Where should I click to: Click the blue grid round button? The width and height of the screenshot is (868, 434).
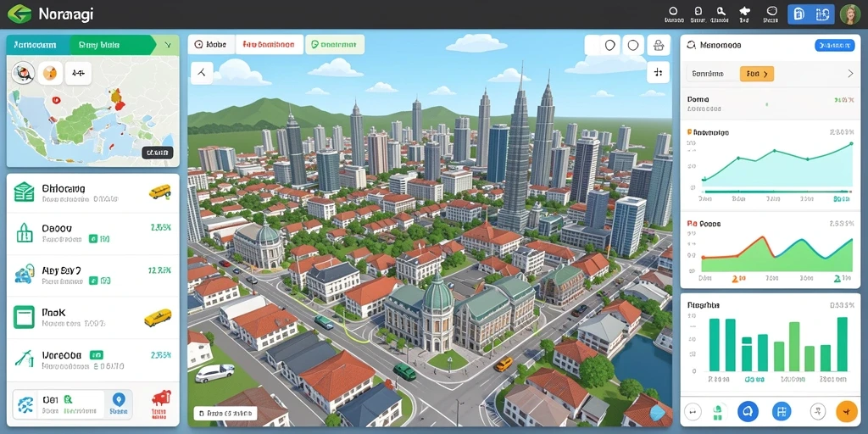(781, 411)
